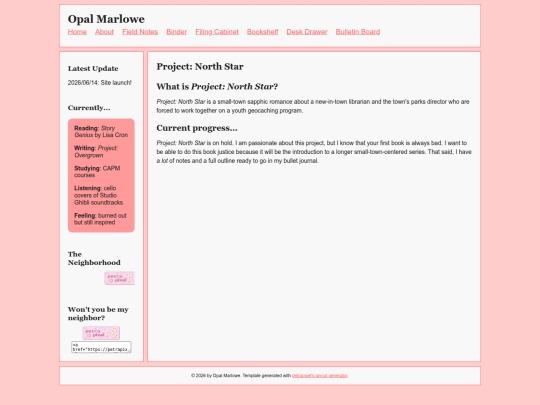Click the Writing: Project Overgrown entry
540x405 pixels.
click(x=96, y=152)
